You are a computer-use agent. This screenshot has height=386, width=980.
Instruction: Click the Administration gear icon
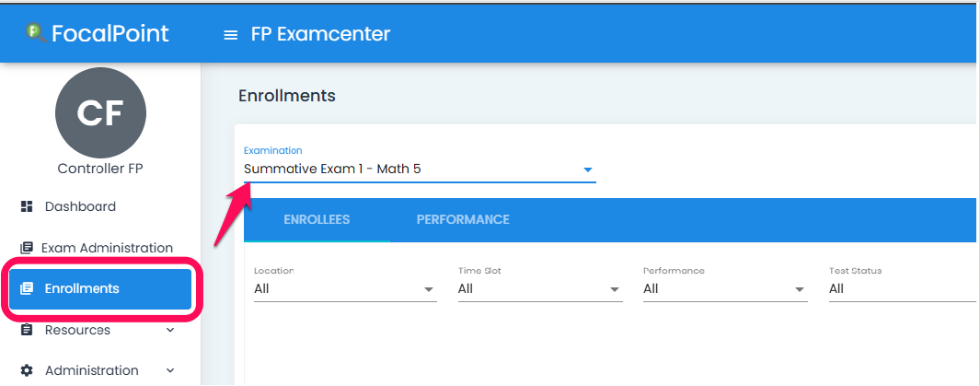click(27, 370)
